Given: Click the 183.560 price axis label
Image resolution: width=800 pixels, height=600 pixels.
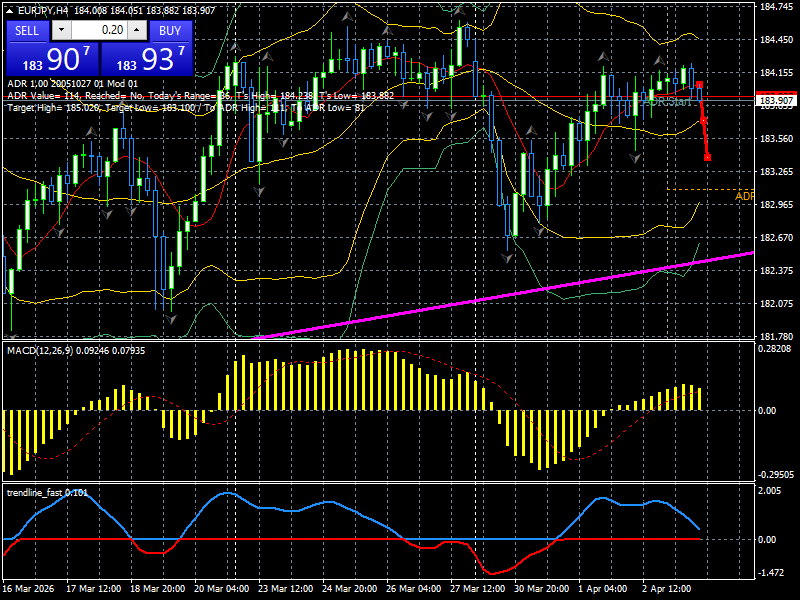Looking at the screenshot, I should (x=777, y=139).
